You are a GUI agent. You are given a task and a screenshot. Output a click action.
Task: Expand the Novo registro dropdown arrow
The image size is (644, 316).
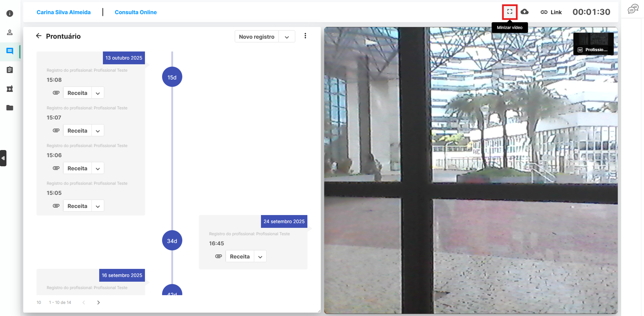(287, 37)
